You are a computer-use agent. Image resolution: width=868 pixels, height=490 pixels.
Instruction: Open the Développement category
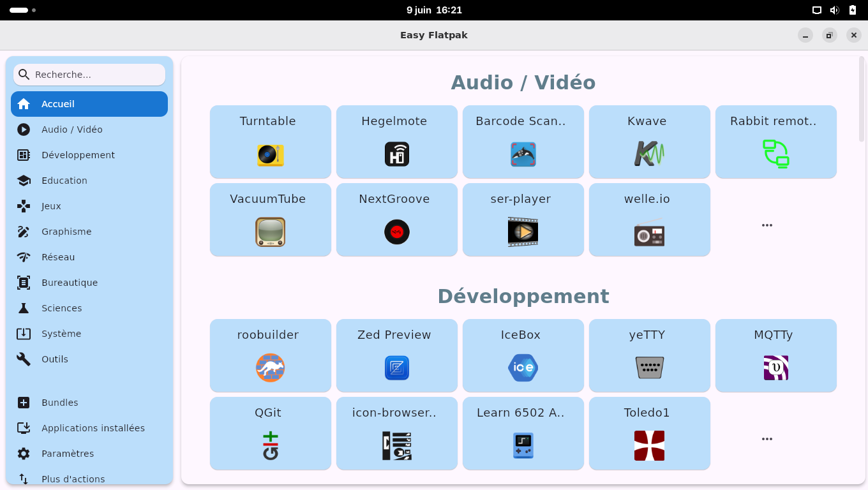tap(89, 155)
